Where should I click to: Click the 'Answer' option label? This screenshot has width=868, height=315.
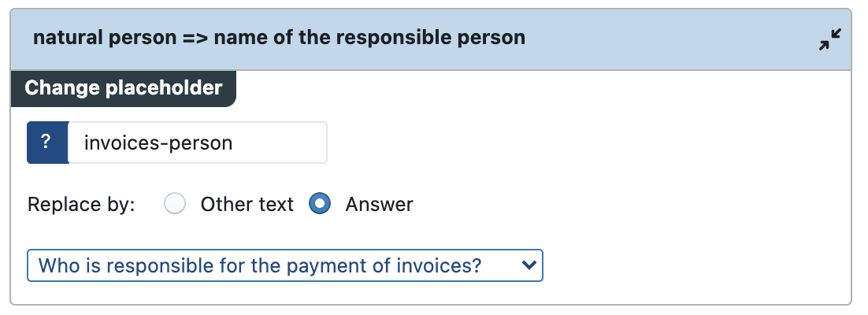pyautogui.click(x=379, y=204)
